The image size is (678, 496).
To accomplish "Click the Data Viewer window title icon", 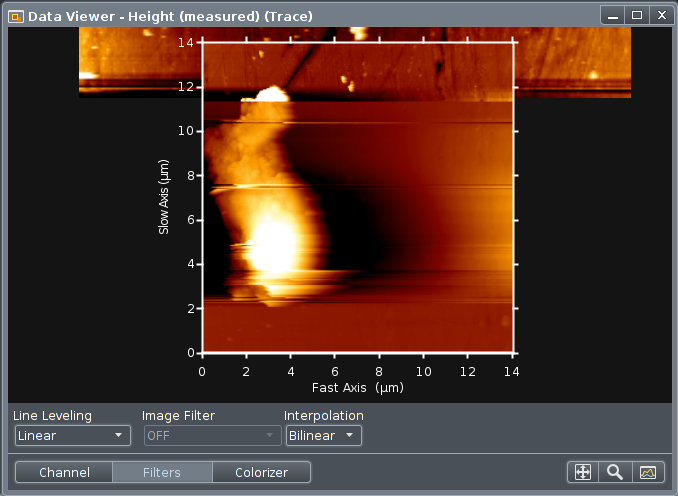I will [16, 16].
